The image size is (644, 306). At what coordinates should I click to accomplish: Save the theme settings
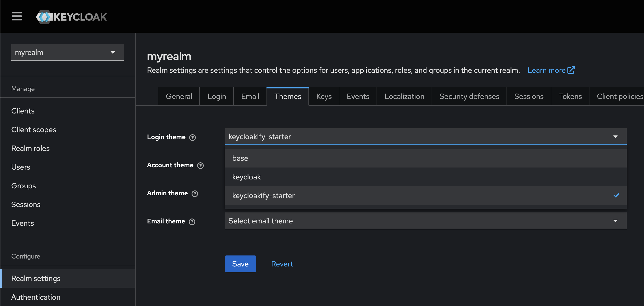[x=240, y=264]
